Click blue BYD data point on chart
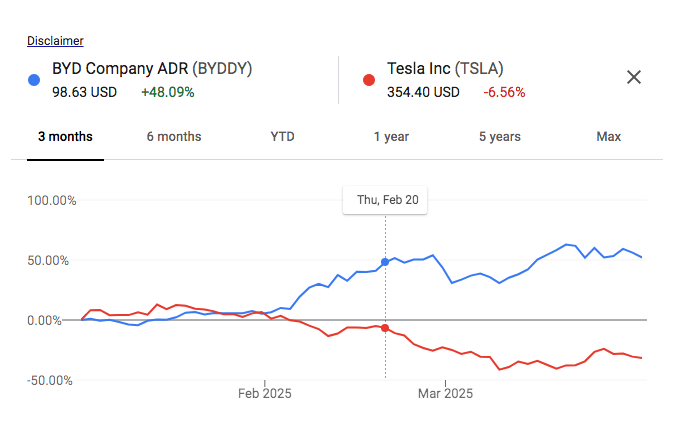This screenshot has height=428, width=675. click(385, 262)
